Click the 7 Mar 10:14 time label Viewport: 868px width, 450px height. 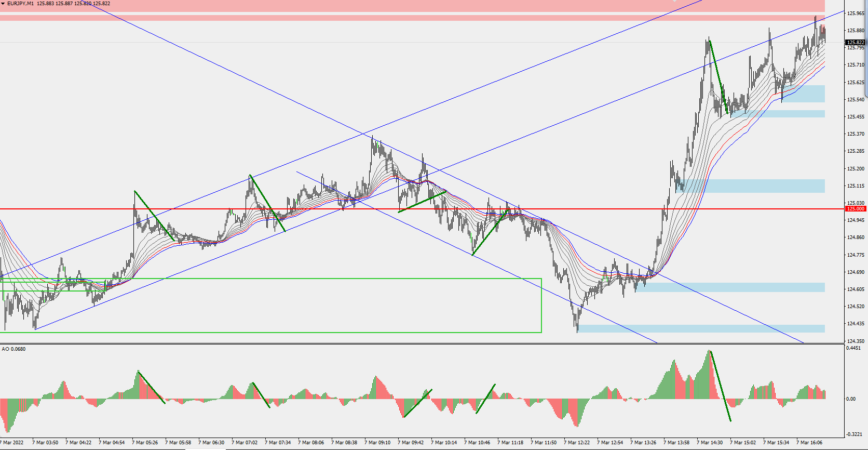pos(444,443)
